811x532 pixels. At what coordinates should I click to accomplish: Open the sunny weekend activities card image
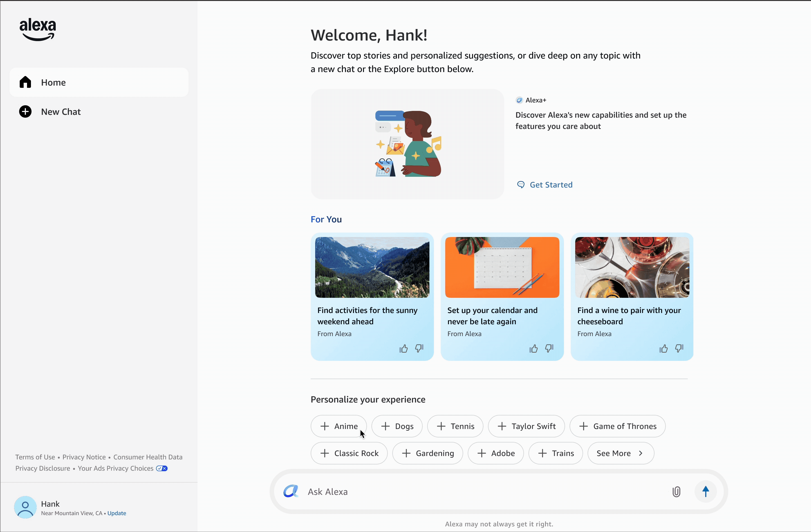(x=372, y=267)
